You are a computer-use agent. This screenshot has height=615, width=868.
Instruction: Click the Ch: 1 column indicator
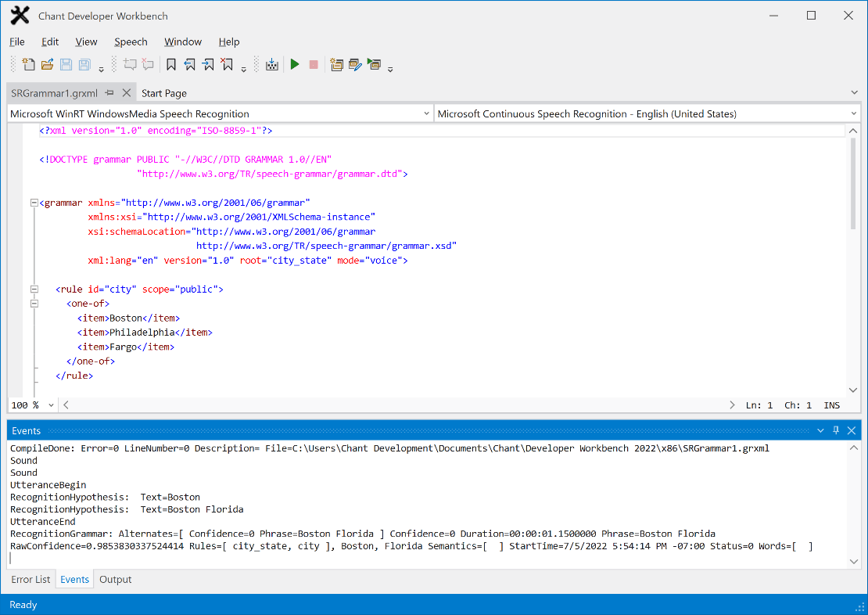pos(798,405)
